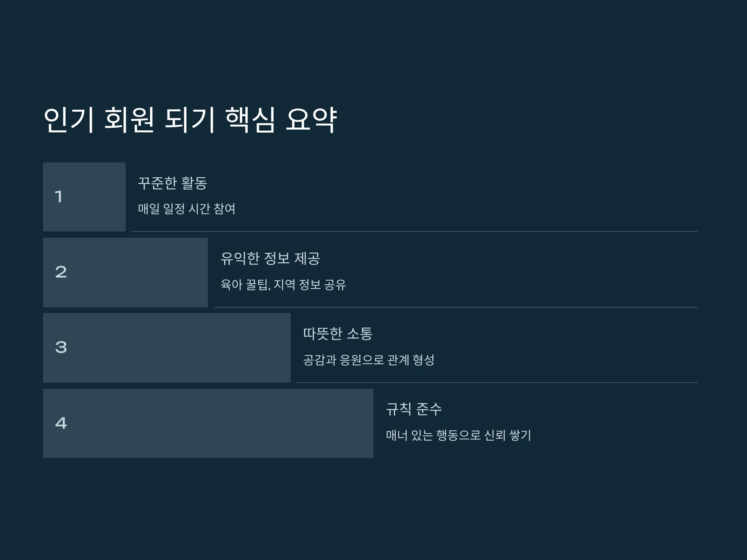
Task: Click the text 매일 일정 시간 참여
Action: [x=186, y=209]
